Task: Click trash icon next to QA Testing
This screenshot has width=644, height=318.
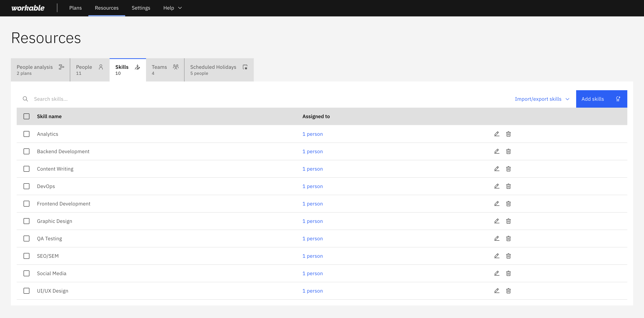Action: click(508, 238)
